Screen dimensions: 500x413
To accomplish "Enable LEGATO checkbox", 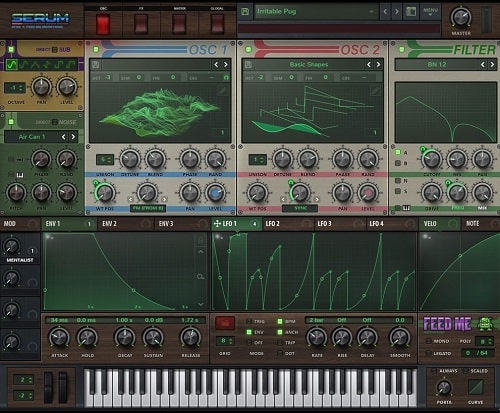I will pos(429,353).
